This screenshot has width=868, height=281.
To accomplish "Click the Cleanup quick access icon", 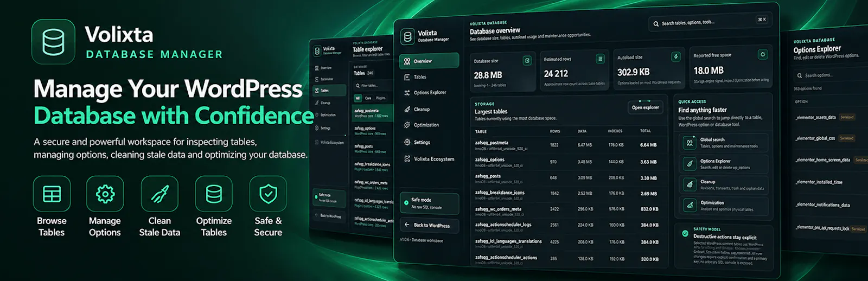I will (690, 184).
